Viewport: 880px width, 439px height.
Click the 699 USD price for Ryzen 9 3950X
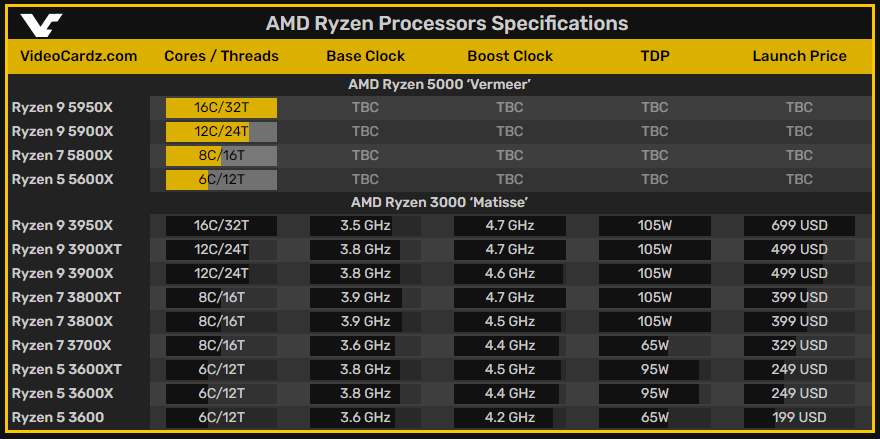(x=799, y=226)
